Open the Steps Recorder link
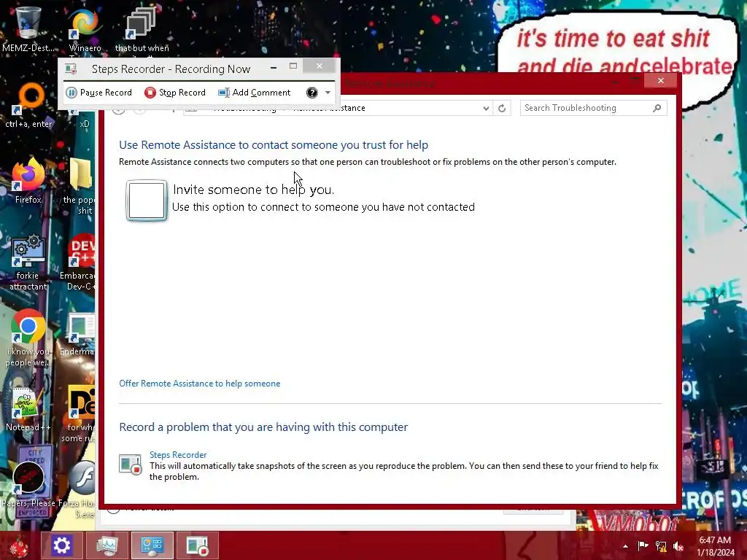The height and width of the screenshot is (560, 747). [x=178, y=455]
